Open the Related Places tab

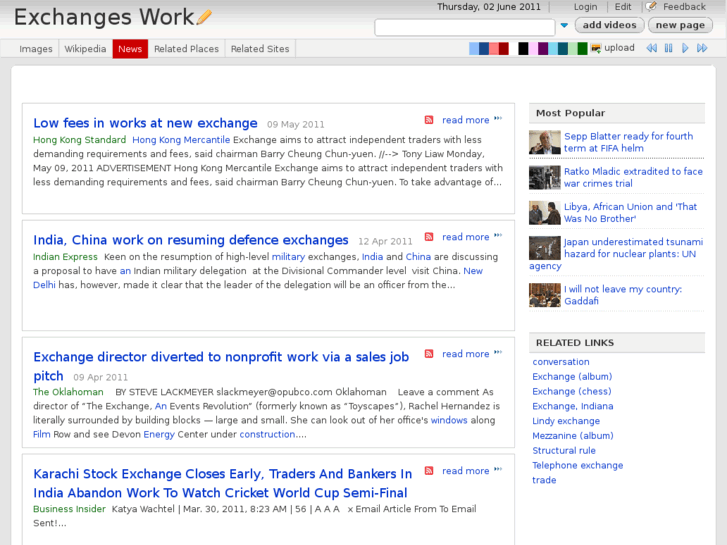point(186,49)
